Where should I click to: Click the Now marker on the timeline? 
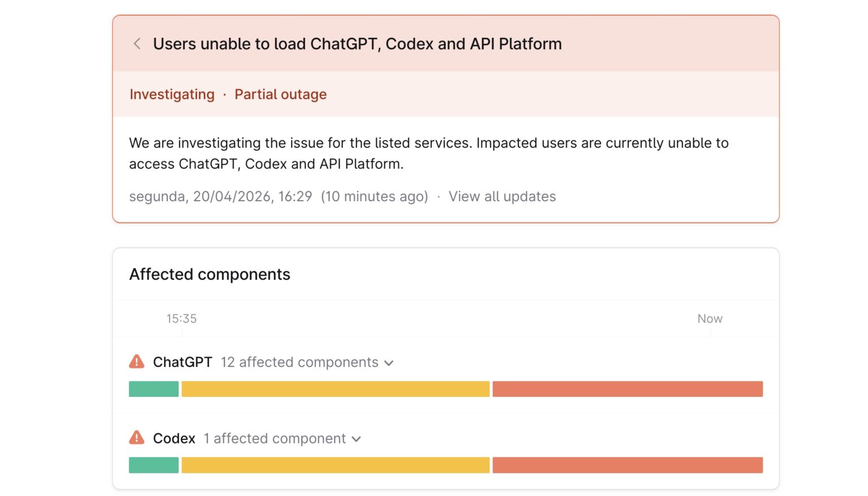(x=709, y=318)
